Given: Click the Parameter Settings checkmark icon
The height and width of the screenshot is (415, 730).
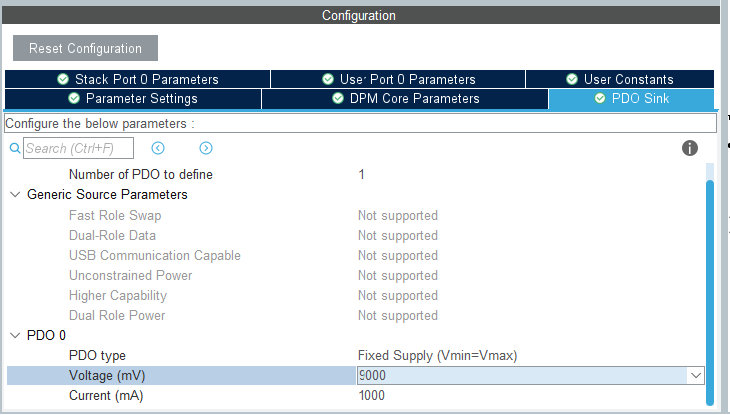Looking at the screenshot, I should coord(73,99).
